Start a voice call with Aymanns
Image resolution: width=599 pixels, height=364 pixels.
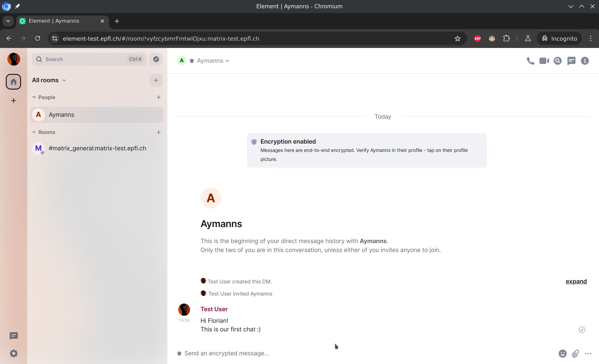click(x=530, y=61)
